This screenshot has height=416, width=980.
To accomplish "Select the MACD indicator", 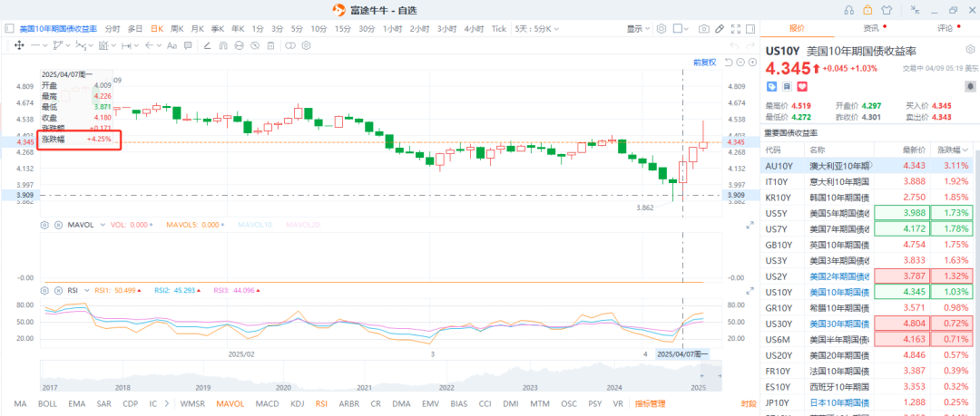I will (268, 404).
